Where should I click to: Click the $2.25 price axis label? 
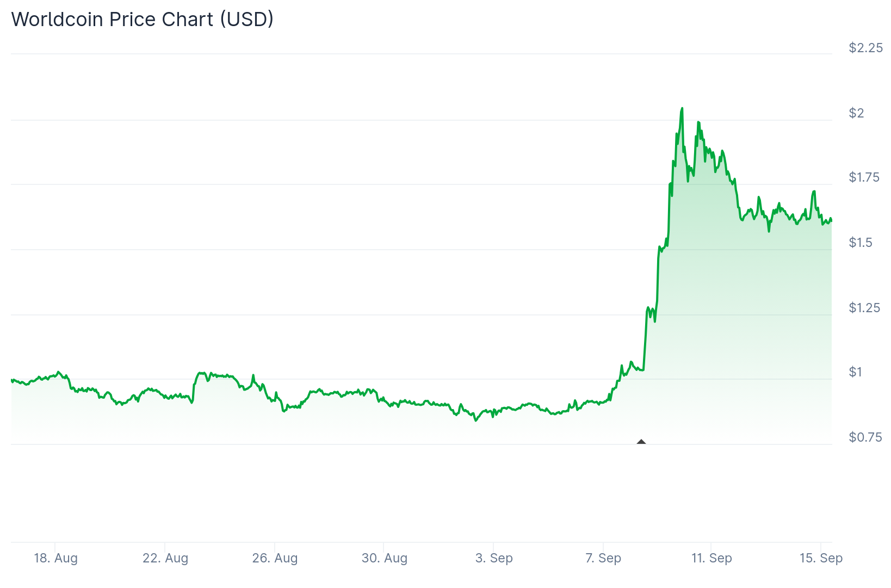coord(865,48)
